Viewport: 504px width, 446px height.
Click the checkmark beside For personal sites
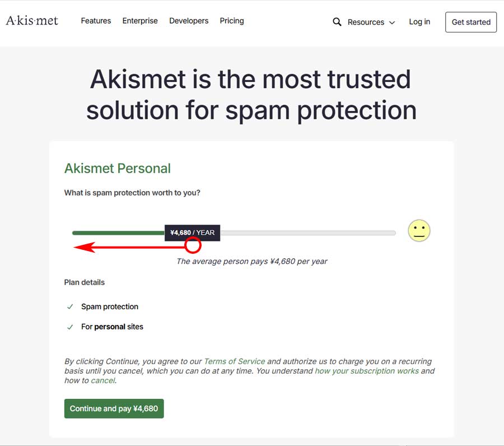(x=69, y=327)
